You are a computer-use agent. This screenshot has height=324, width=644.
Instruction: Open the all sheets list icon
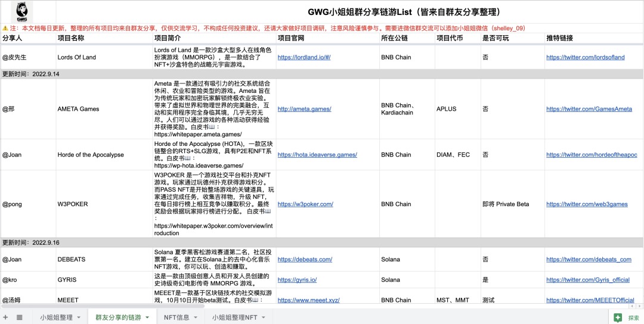[x=19, y=317]
